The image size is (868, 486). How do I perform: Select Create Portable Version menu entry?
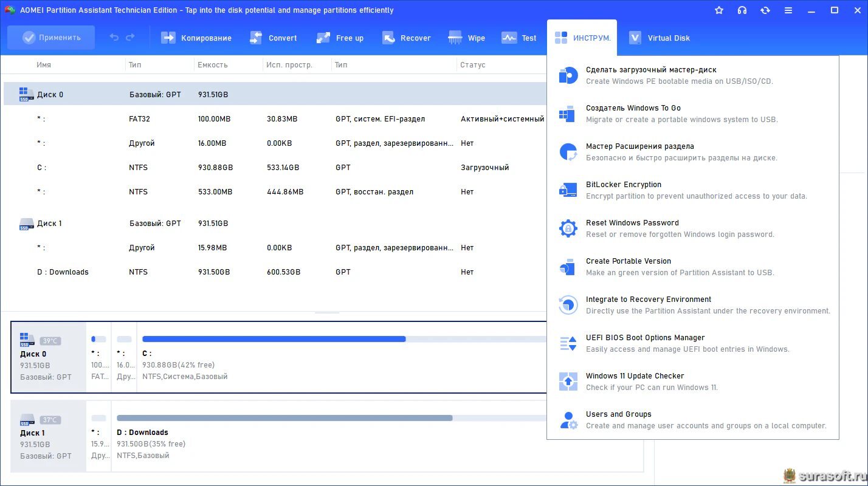pyautogui.click(x=628, y=261)
